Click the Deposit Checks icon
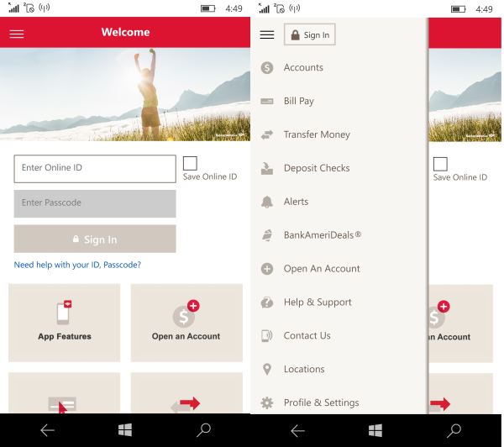The height and width of the screenshot is (447, 504). click(267, 168)
